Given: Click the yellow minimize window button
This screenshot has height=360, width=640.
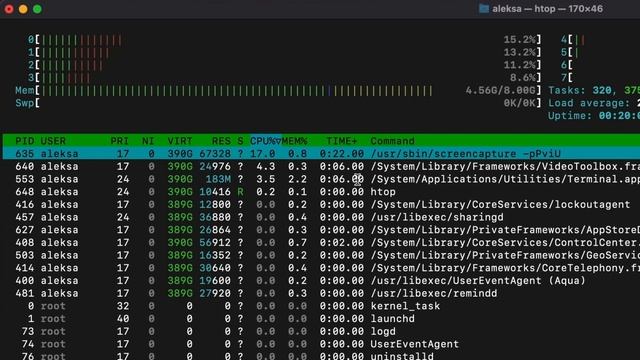Looking at the screenshot, I should coord(23,9).
